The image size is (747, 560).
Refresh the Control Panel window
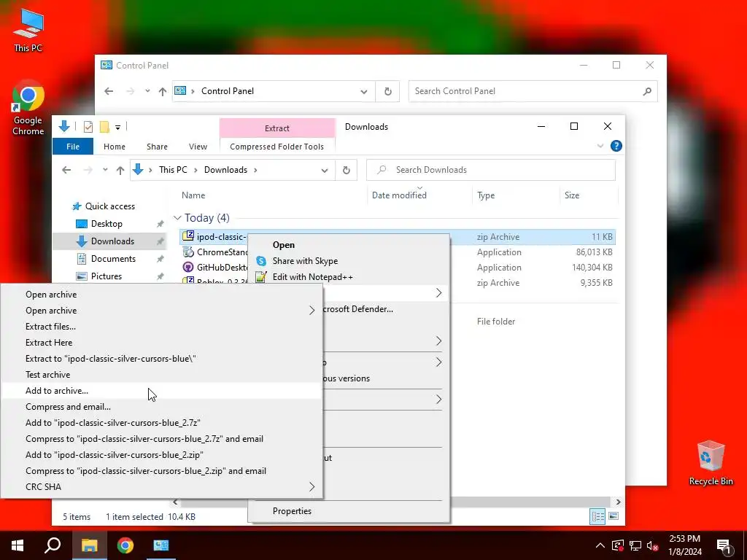coord(388,91)
